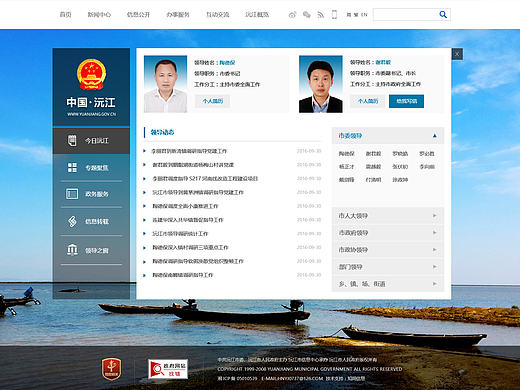The width and height of the screenshot is (520, 390).
Task: Click the 政务服务 sidebar icon
Action: point(72,194)
